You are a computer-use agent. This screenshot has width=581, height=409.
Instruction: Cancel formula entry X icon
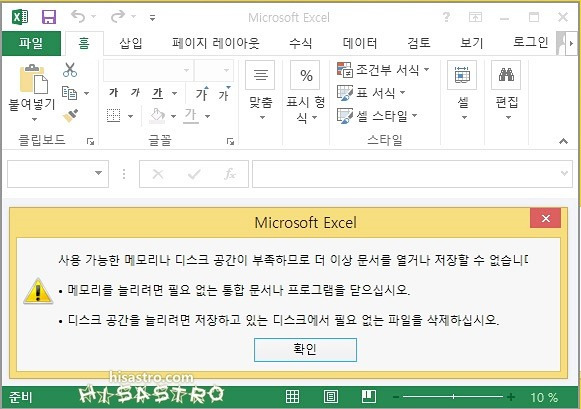point(158,174)
